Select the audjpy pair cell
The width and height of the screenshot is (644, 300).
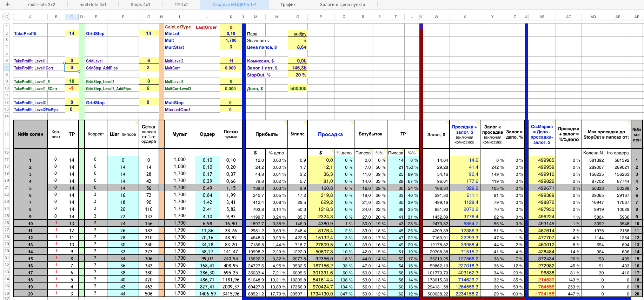298,34
